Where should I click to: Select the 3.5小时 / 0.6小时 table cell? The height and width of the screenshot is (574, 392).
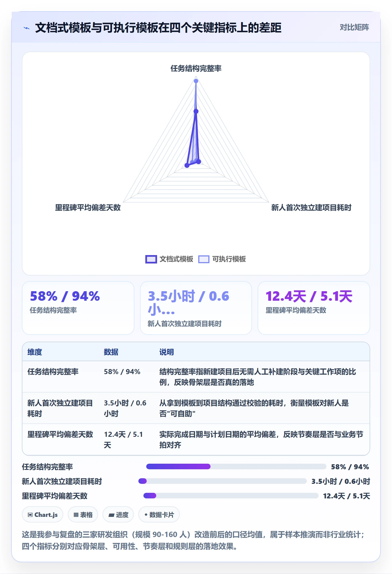(x=127, y=408)
